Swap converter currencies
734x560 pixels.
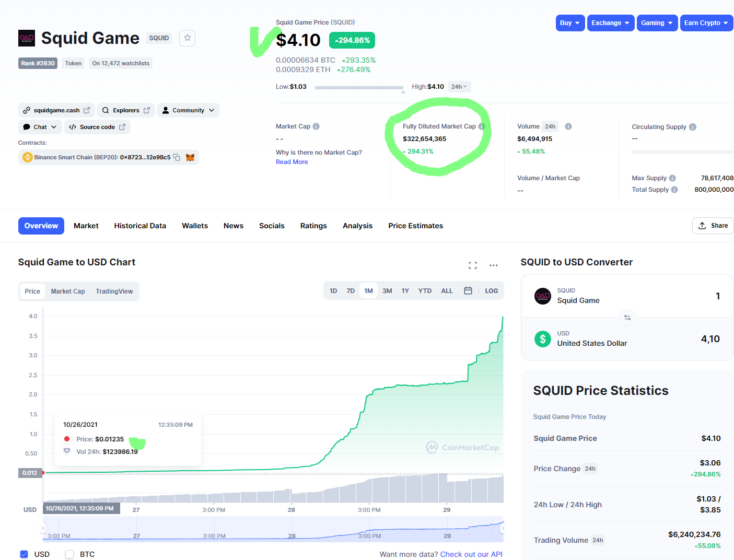pos(627,317)
